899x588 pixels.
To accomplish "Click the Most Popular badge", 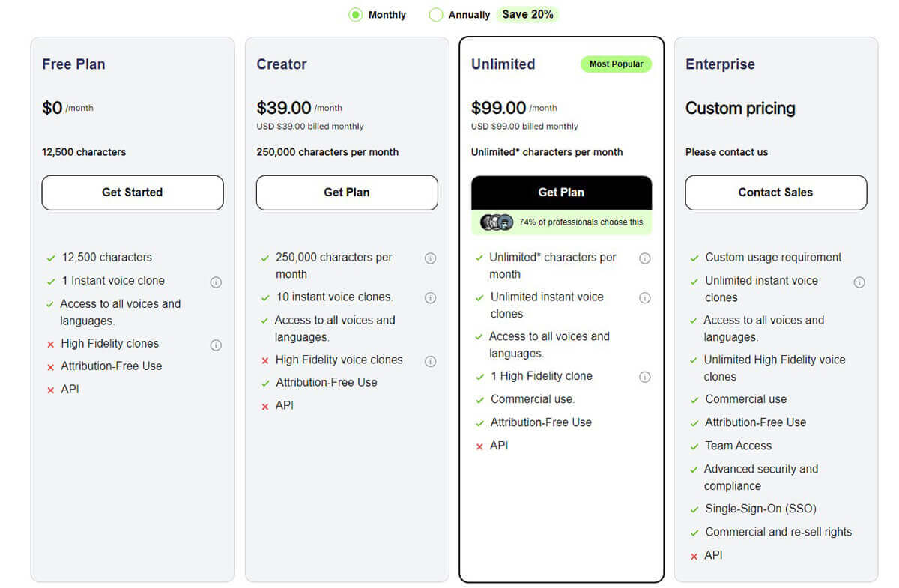I will (x=616, y=64).
